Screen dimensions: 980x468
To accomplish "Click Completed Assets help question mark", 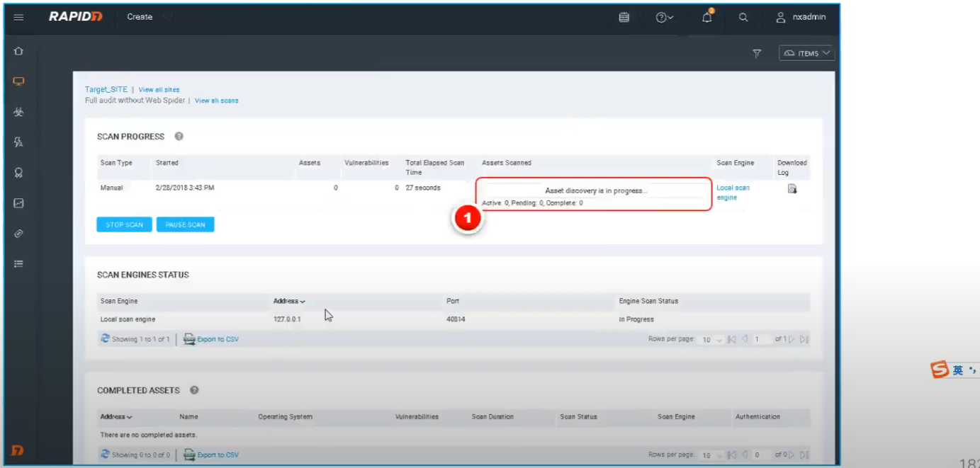I will (x=194, y=390).
